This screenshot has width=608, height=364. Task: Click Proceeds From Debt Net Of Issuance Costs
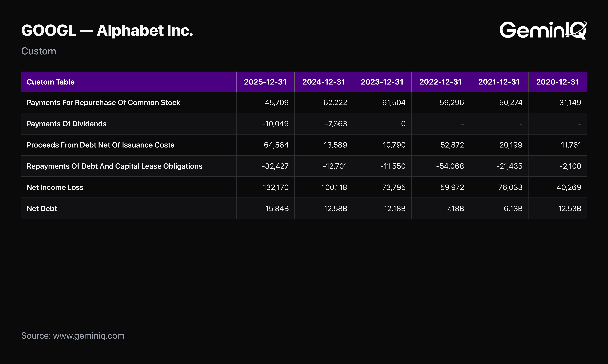[x=100, y=145]
